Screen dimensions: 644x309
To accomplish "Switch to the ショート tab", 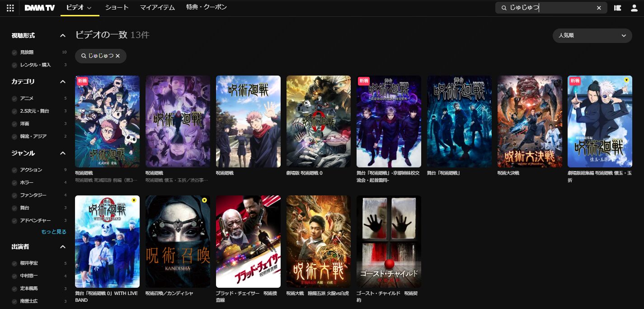I will click(x=117, y=8).
